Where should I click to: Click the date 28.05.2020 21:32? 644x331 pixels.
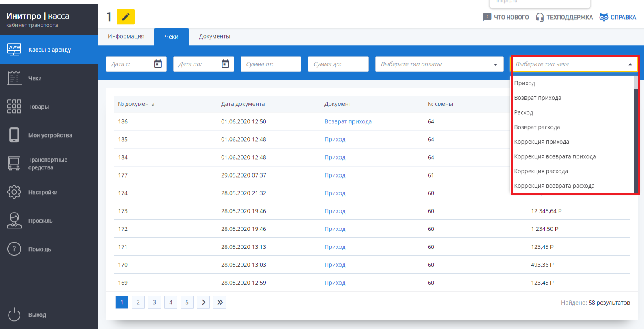click(244, 193)
